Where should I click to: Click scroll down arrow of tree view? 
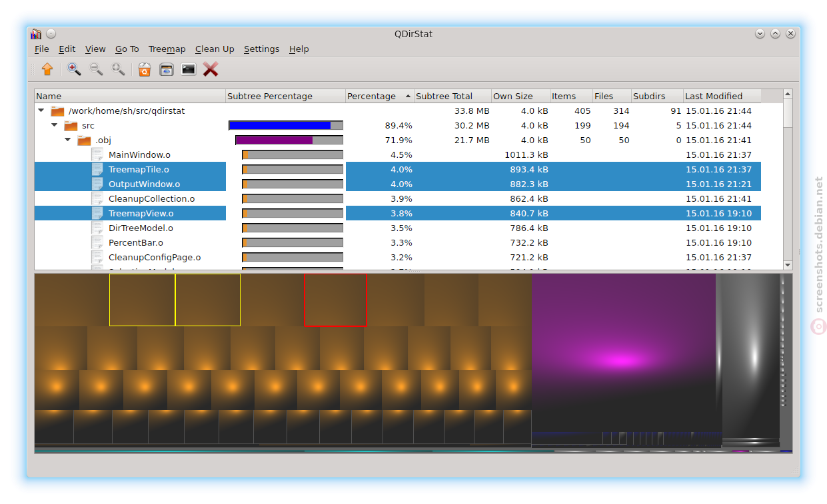coord(788,264)
